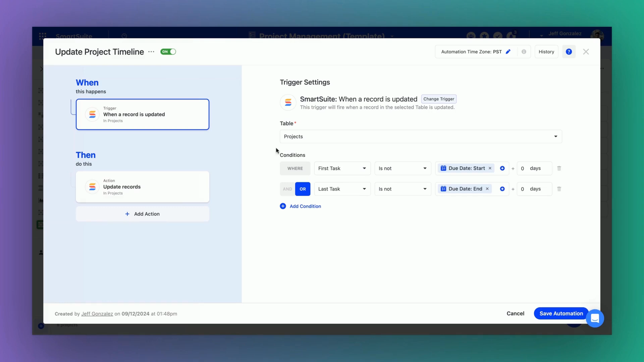Click the Add Action button
644x362 pixels.
[x=143, y=214]
